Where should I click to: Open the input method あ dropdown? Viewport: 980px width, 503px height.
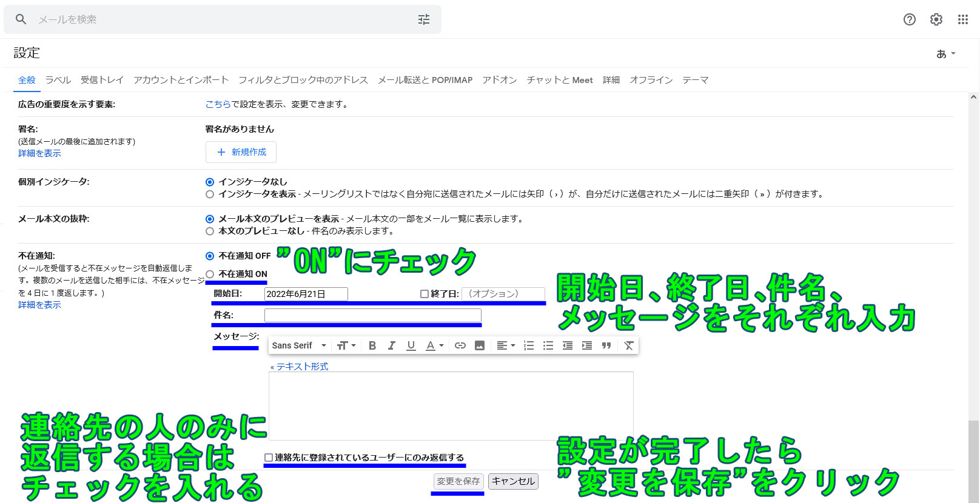945,53
